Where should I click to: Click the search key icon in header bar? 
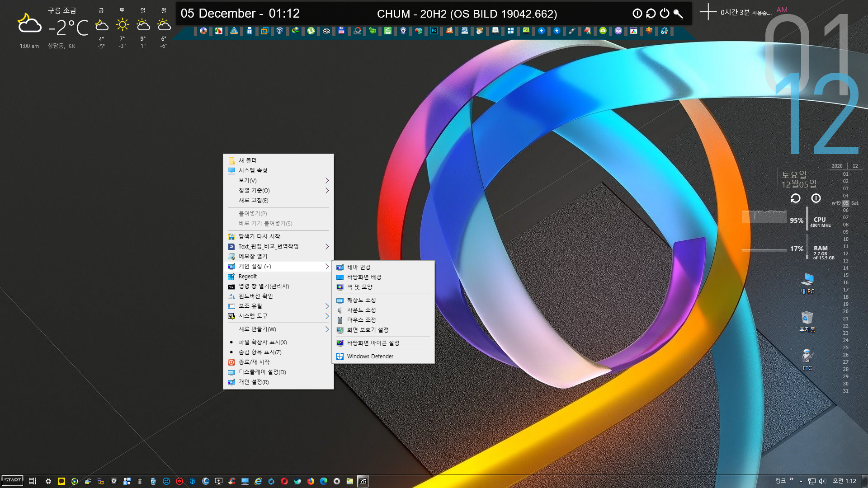point(678,14)
